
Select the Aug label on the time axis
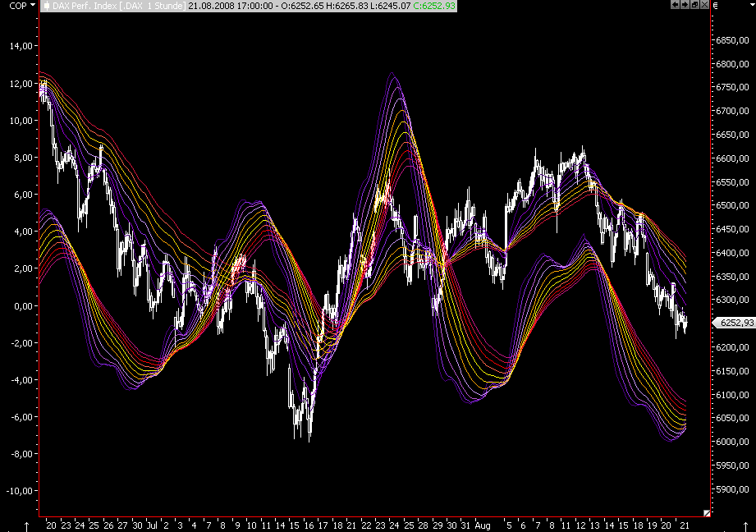483,524
